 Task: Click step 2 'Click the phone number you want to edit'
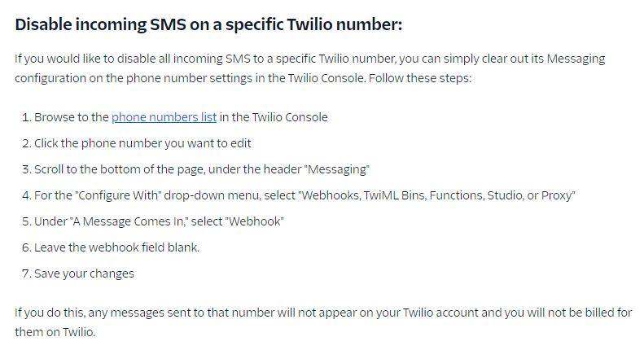tap(142, 143)
